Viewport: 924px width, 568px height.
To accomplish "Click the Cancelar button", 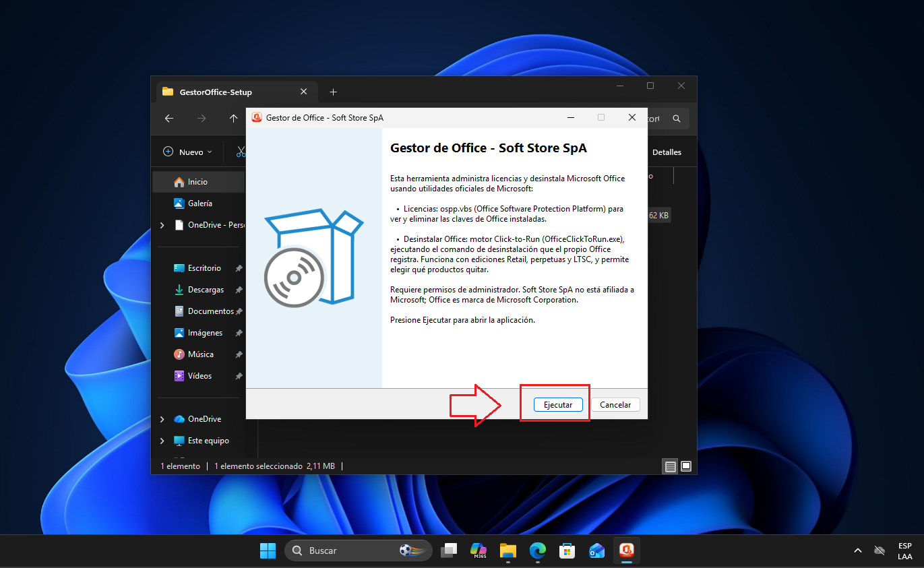I will pos(615,405).
